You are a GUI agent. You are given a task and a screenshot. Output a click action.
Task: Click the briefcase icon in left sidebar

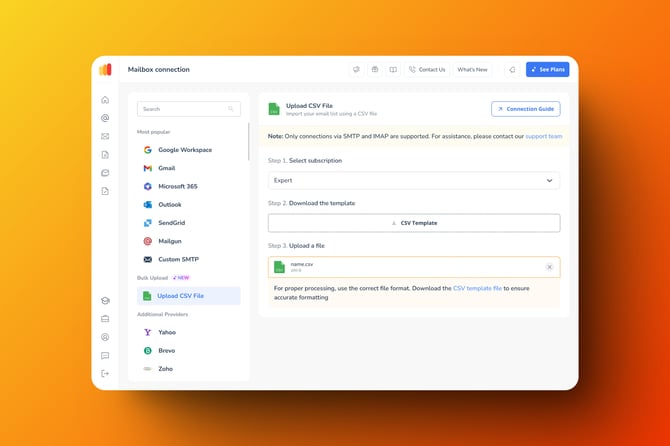(x=105, y=319)
